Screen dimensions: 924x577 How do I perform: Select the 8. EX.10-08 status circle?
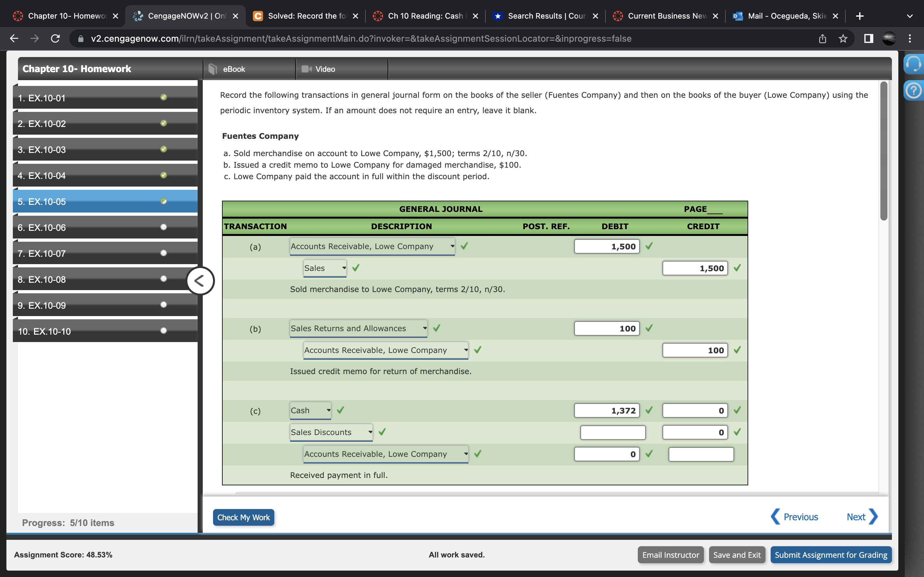pyautogui.click(x=163, y=279)
